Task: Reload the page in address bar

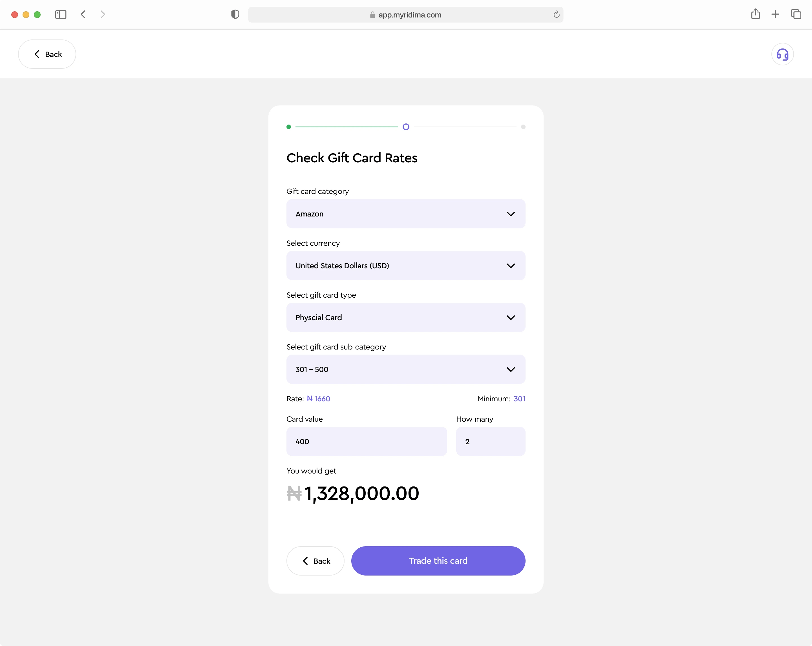Action: [x=556, y=15]
